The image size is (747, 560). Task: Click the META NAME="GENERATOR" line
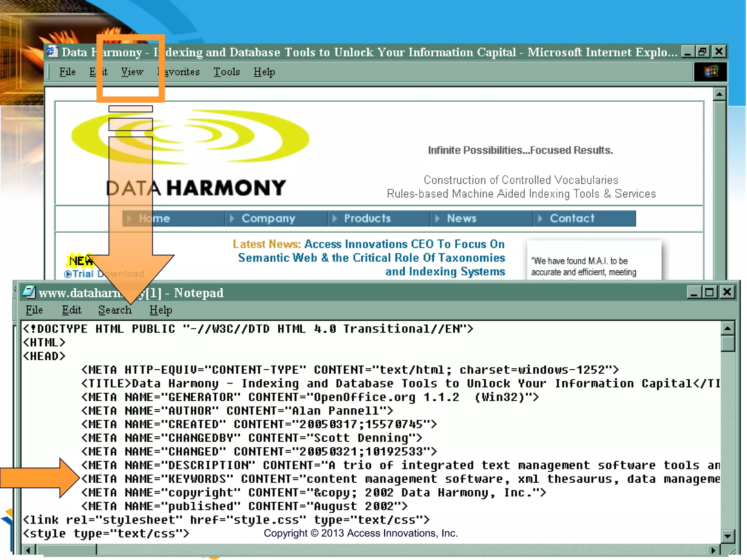[310, 397]
